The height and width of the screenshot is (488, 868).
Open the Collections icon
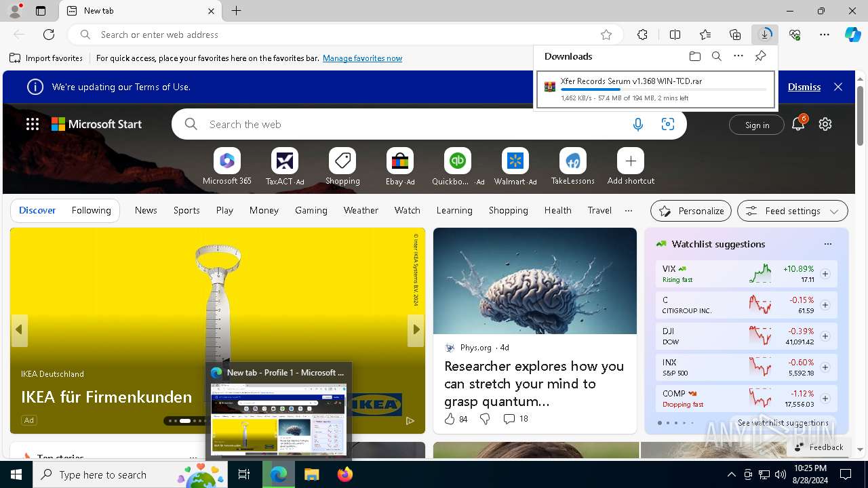(x=735, y=35)
